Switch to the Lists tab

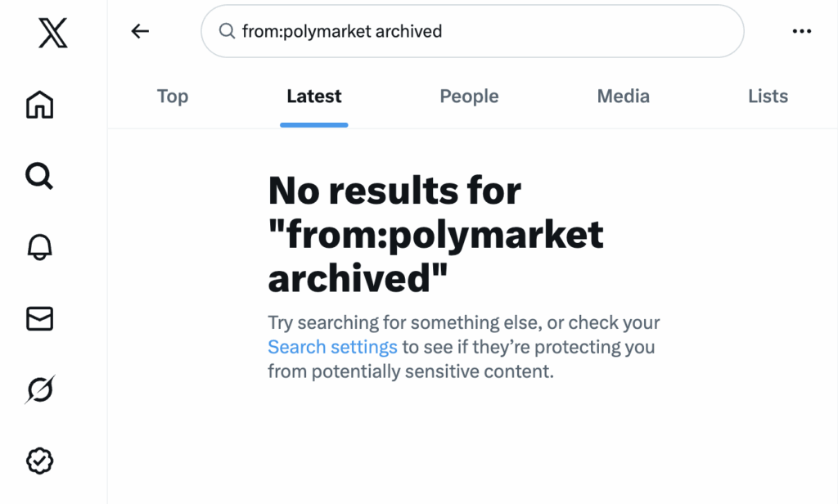pos(768,97)
